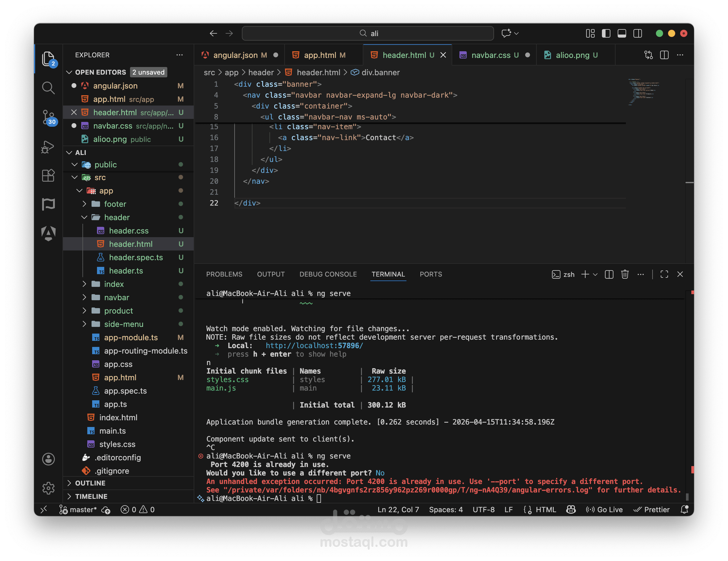728x561 pixels.
Task: Kill terminal with trash icon
Action: [x=625, y=274]
